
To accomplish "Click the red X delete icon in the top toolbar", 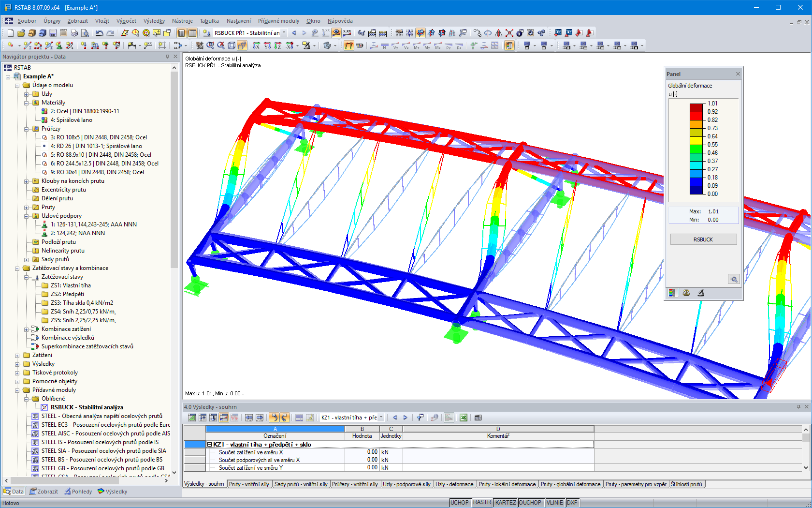I will 509,33.
